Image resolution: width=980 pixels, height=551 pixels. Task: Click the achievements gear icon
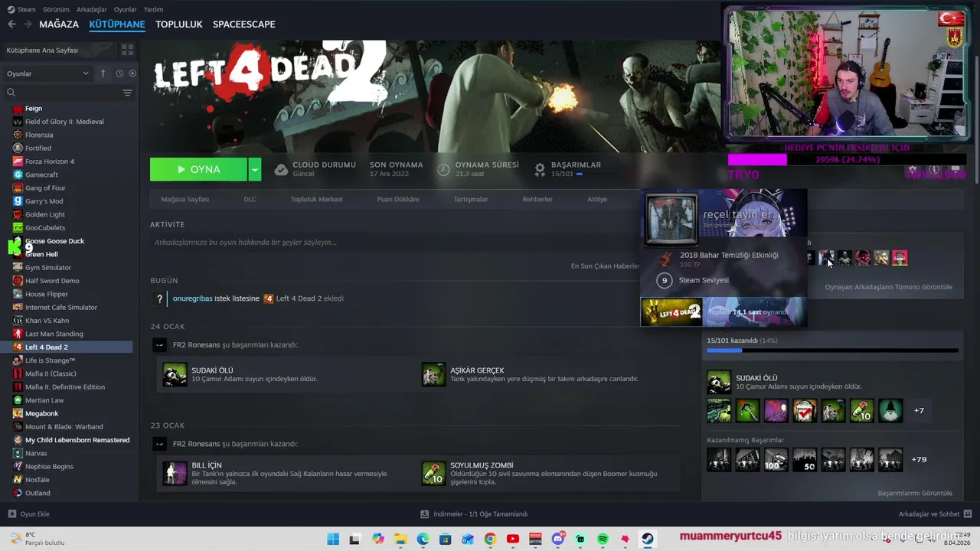point(540,169)
